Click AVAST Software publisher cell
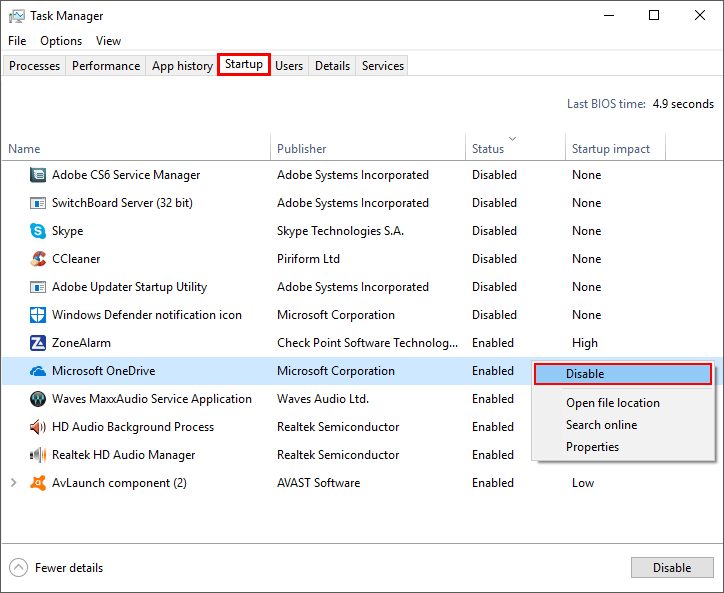 (x=319, y=483)
